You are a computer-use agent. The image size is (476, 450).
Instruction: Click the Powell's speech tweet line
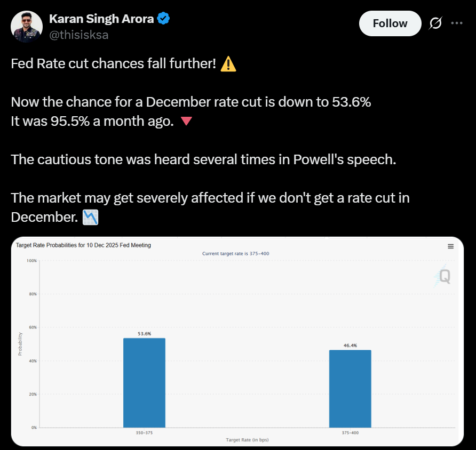203,160
